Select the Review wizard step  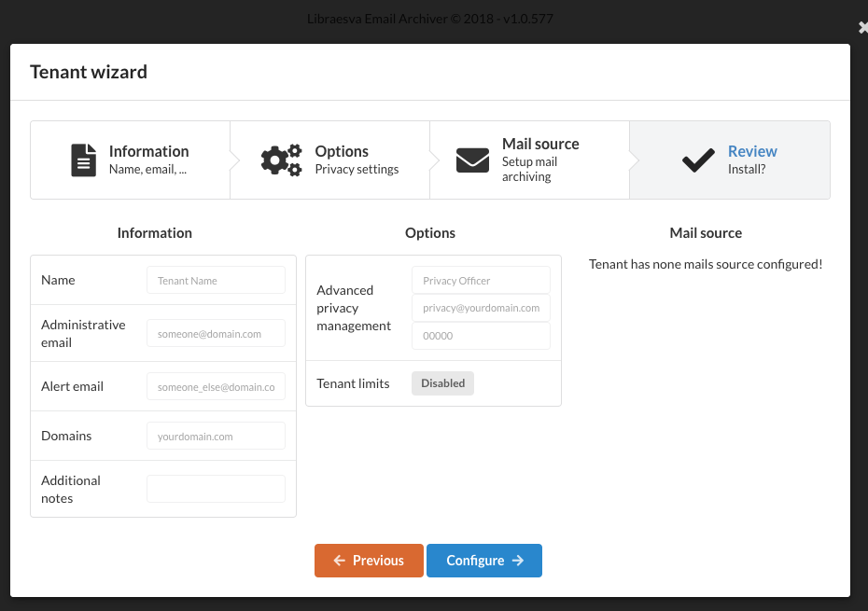(730, 160)
